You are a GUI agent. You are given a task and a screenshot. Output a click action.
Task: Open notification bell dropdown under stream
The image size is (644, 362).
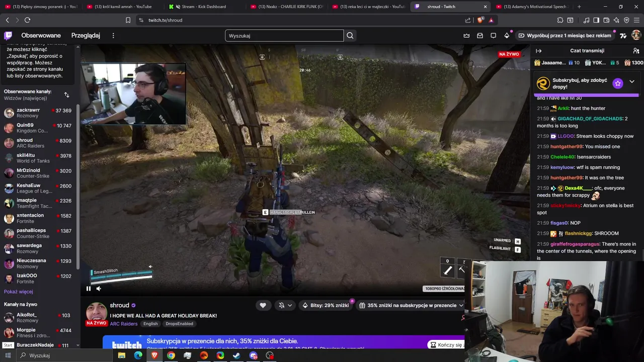click(x=285, y=305)
